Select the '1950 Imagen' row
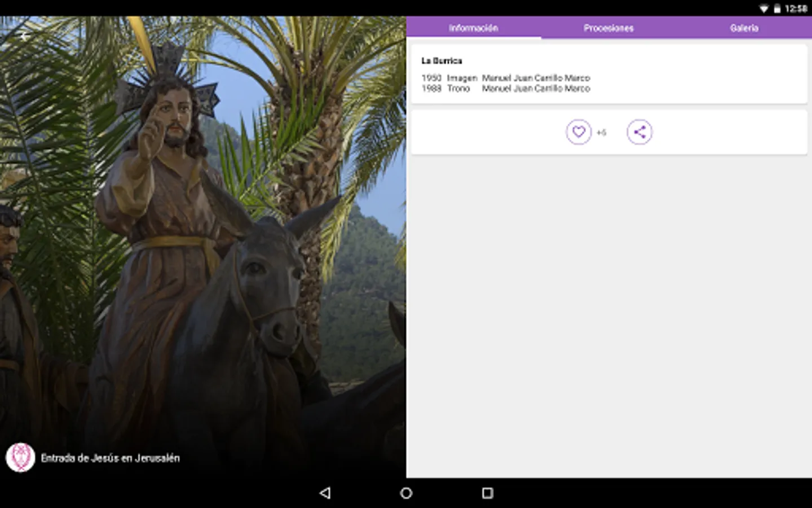The height and width of the screenshot is (508, 812). point(506,78)
